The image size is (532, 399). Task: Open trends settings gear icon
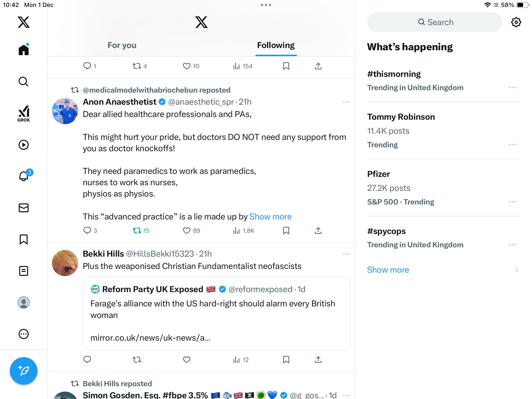click(516, 22)
